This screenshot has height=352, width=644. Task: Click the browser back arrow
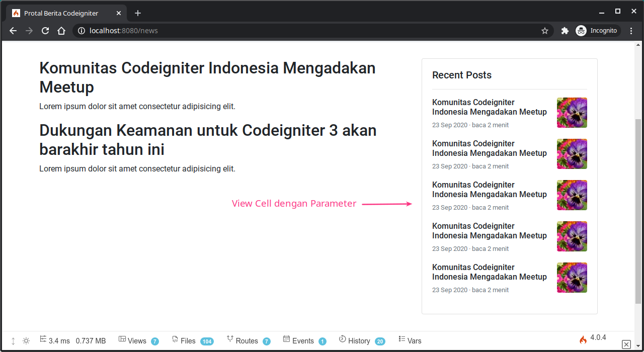click(13, 31)
